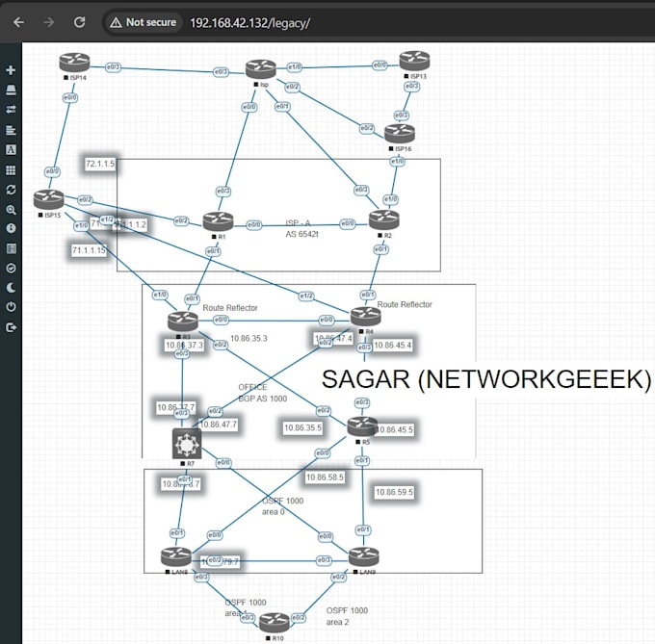Click the 10.86.35.3 label
Viewport: 655px width, 644px height.
(x=249, y=339)
